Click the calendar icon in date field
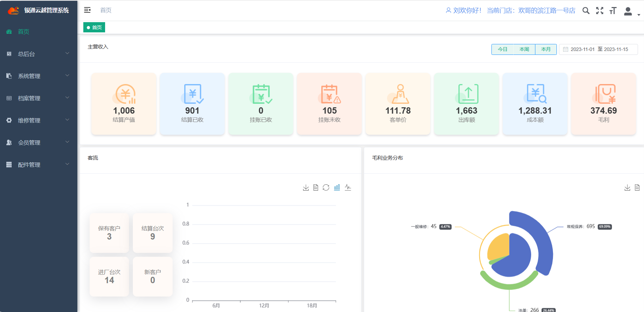 pyautogui.click(x=566, y=49)
